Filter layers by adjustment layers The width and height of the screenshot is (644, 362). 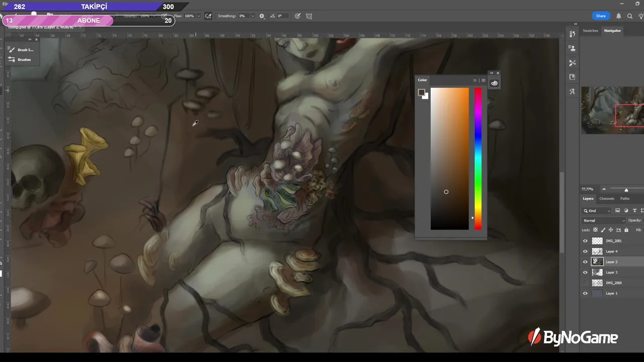pos(626,211)
